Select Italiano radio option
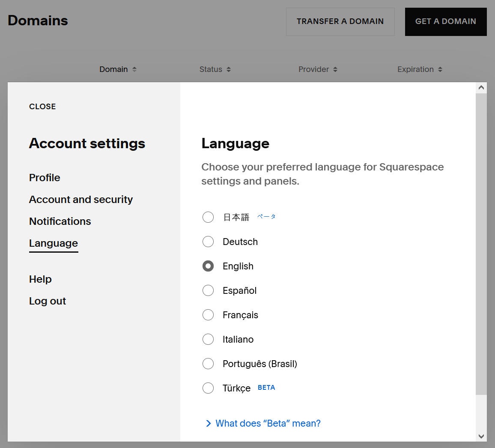This screenshot has width=495, height=448. tap(208, 339)
